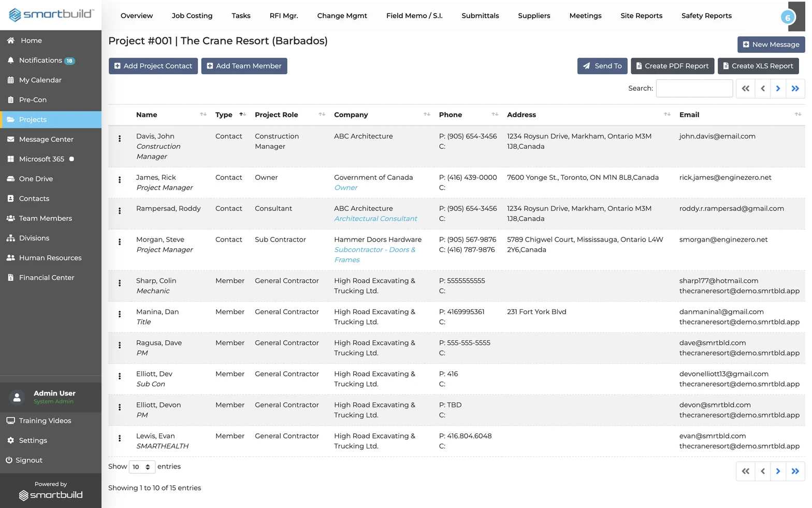Click the Send To button
The width and height of the screenshot is (812, 508).
coord(602,66)
